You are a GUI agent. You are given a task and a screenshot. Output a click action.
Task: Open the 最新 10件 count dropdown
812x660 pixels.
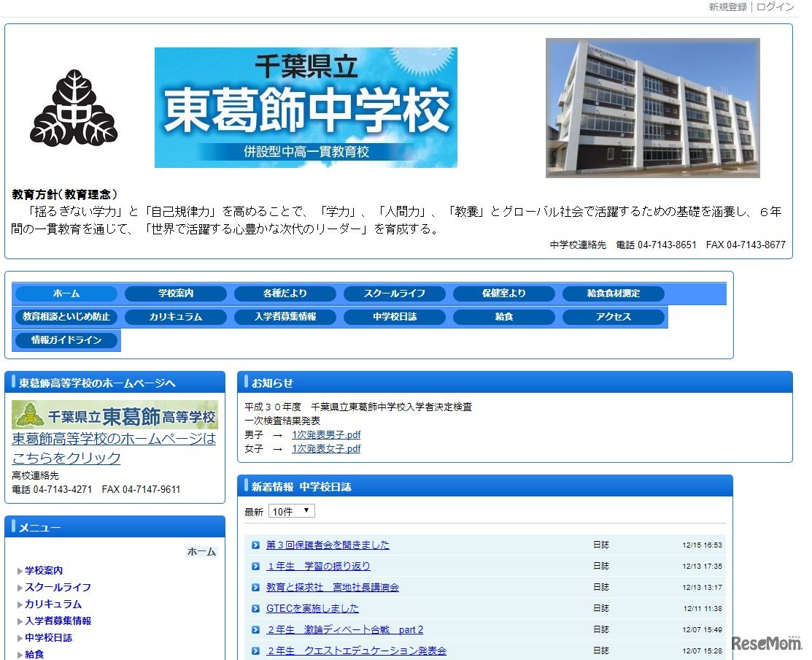pos(291,511)
